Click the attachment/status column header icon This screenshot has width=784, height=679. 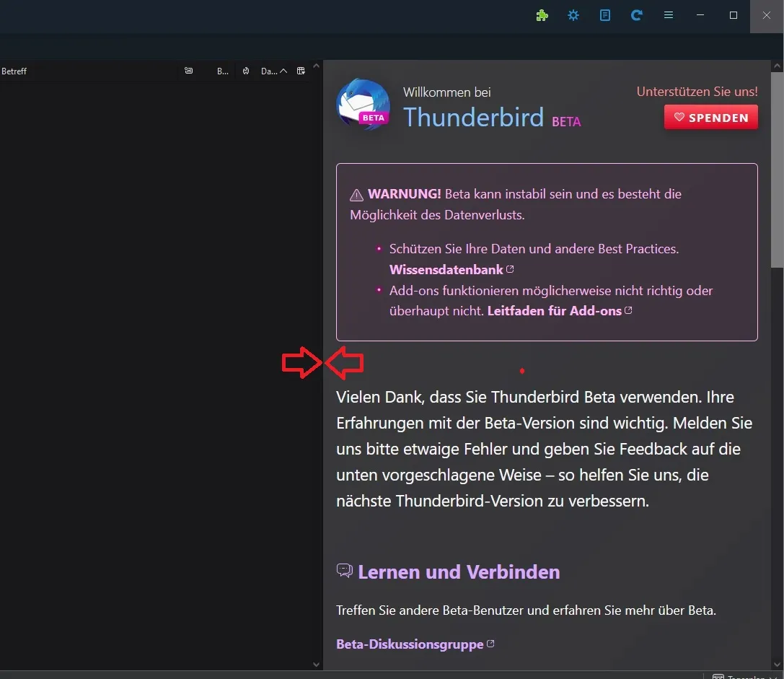188,71
